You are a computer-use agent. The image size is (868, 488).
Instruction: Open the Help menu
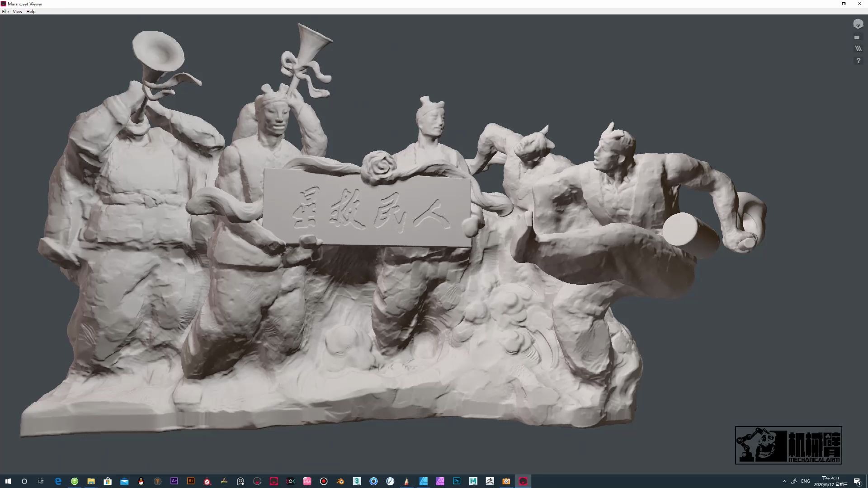pos(31,11)
